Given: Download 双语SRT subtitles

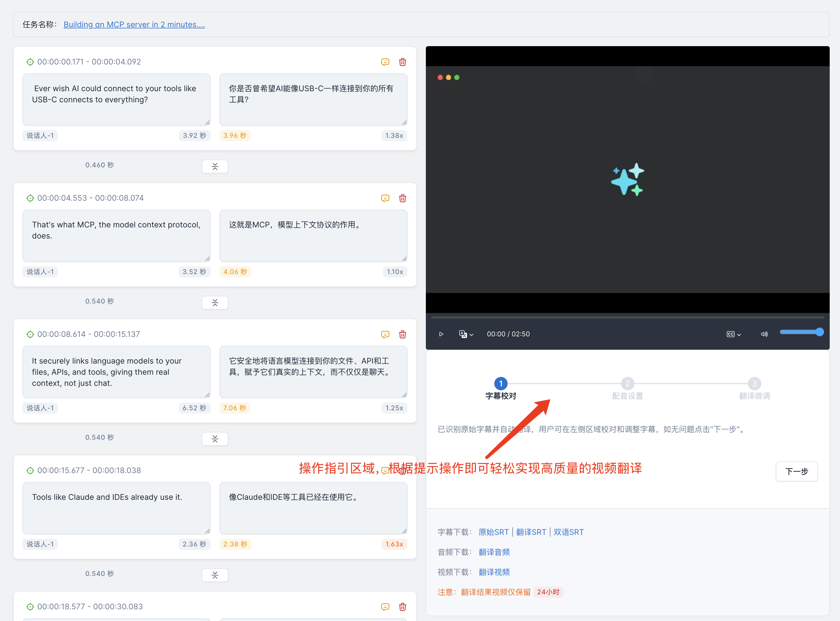Looking at the screenshot, I should pyautogui.click(x=569, y=532).
